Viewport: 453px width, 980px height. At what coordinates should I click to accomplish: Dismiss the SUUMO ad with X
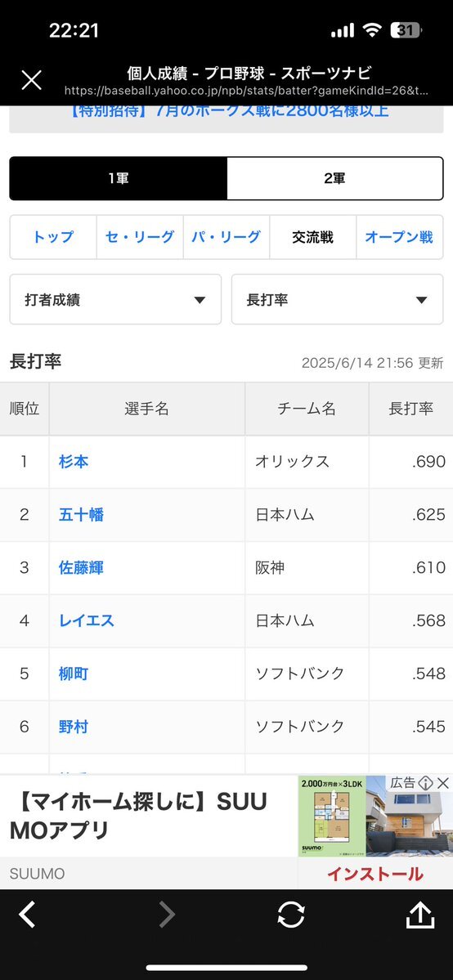click(443, 783)
